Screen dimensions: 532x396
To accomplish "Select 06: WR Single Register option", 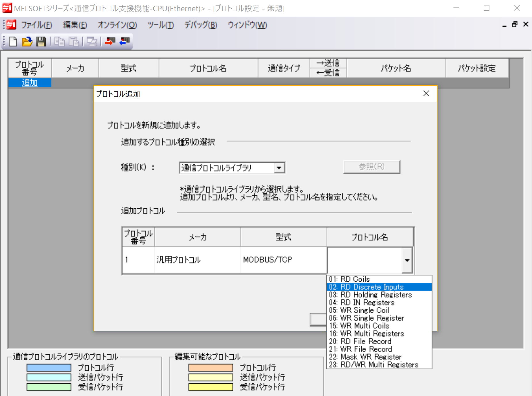I will pyautogui.click(x=379, y=318).
